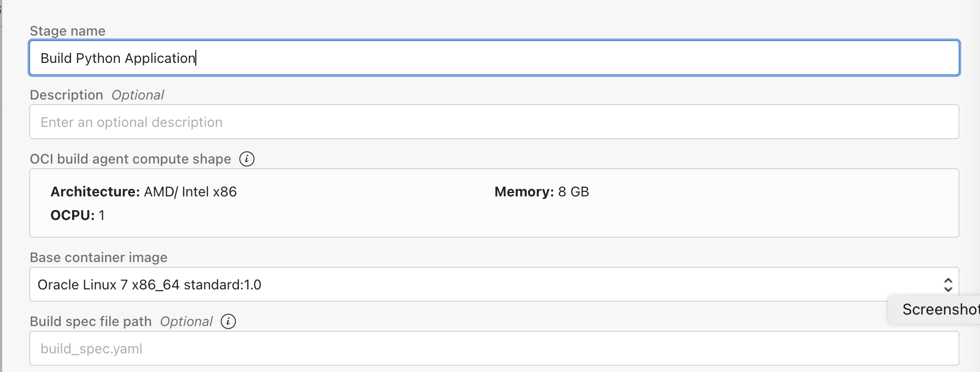
Task: Click the Stage name label
Action: tap(67, 31)
